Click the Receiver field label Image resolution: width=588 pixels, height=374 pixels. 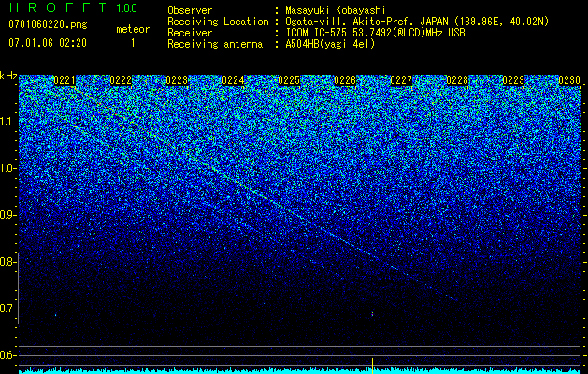pos(190,33)
